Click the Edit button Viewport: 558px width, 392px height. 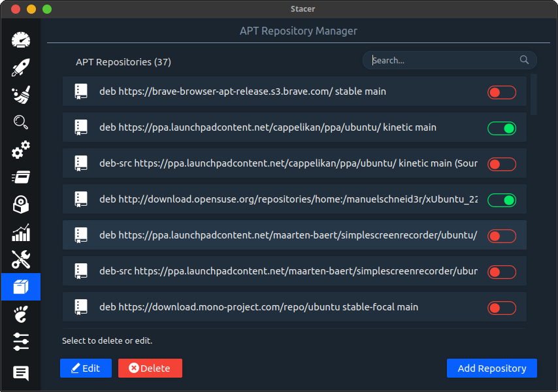86,368
